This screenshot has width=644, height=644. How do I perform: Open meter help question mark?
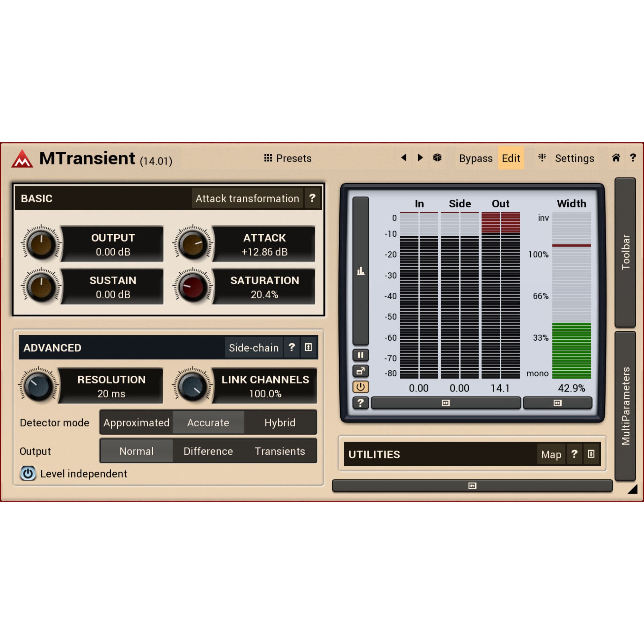tap(361, 403)
